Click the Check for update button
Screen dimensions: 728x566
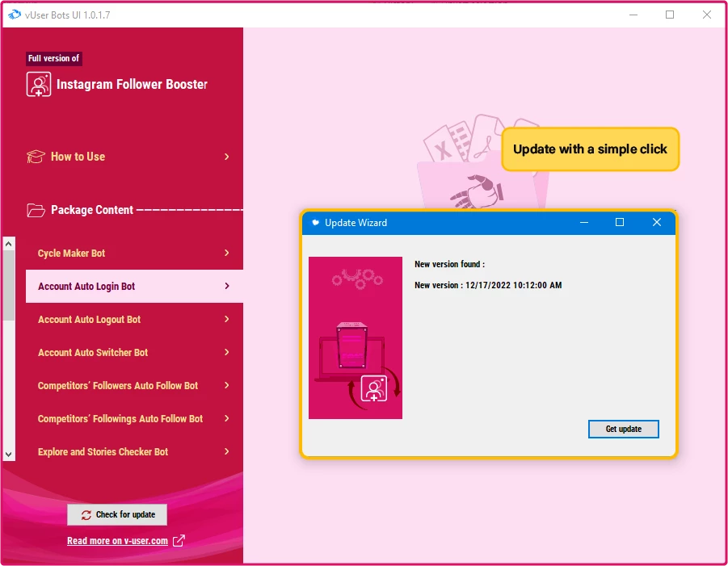point(117,514)
